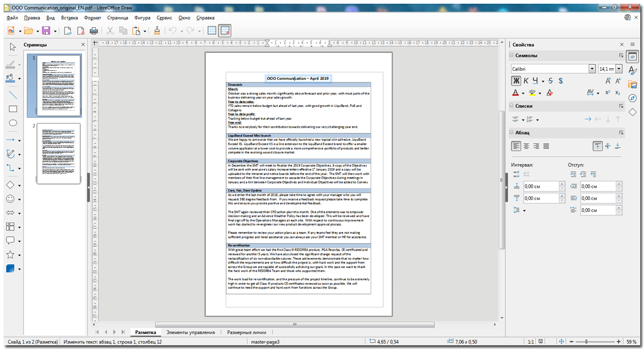Viewport: 644px width, 349px height.
Task: Click the Clone Formatting paintbrush icon
Action: point(157,31)
